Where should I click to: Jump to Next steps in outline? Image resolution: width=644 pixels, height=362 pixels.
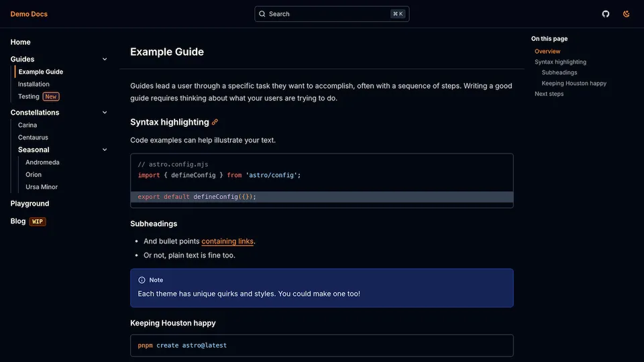[549, 94]
